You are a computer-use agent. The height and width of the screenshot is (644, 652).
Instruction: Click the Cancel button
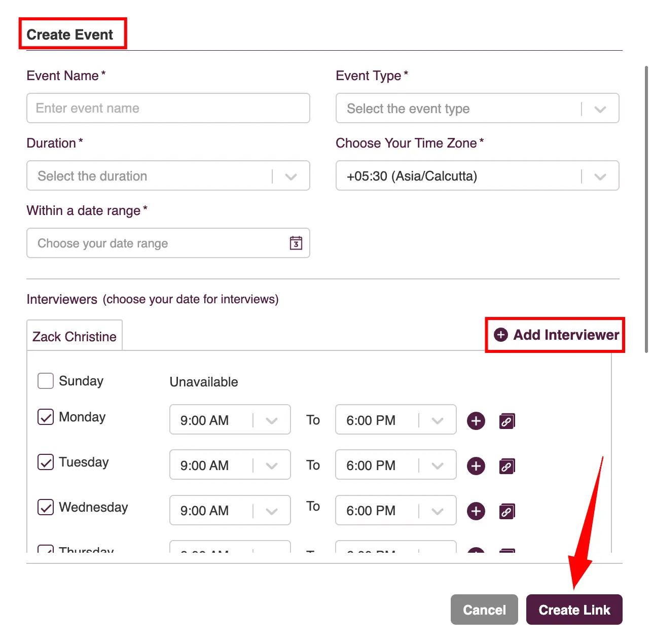tap(484, 610)
